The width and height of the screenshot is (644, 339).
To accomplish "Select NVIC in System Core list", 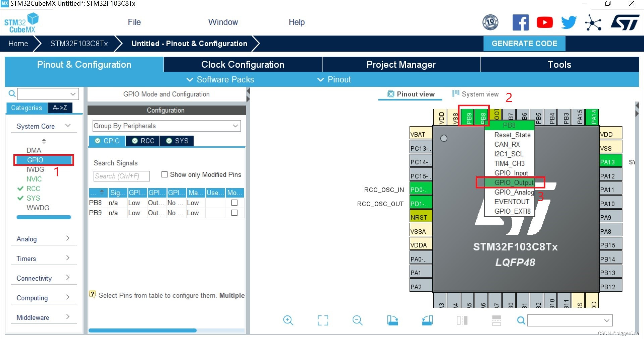I will pyautogui.click(x=34, y=179).
